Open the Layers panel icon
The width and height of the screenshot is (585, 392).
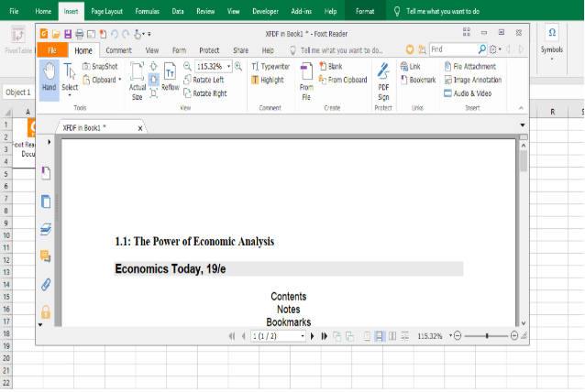tap(46, 229)
